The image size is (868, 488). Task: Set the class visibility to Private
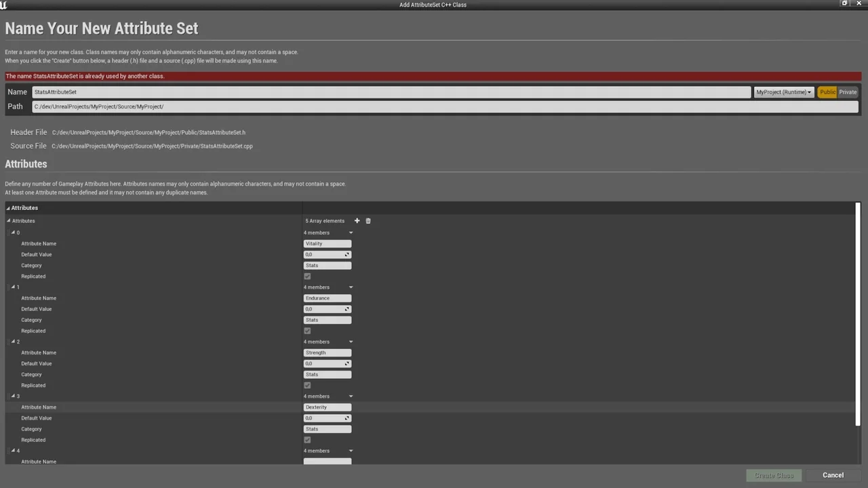848,91
